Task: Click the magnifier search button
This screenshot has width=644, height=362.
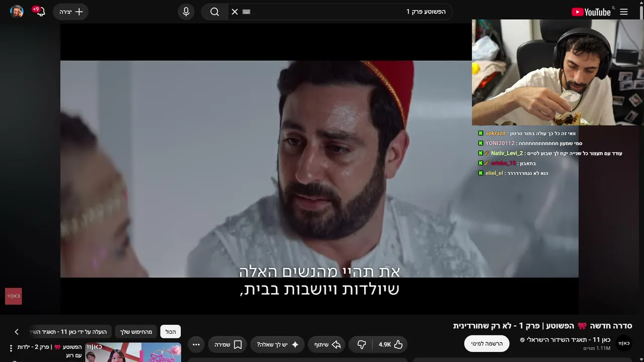Action: (x=215, y=12)
